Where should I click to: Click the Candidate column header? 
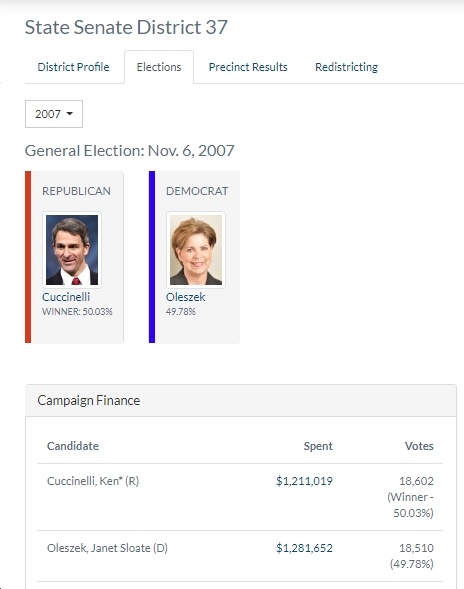pos(73,446)
